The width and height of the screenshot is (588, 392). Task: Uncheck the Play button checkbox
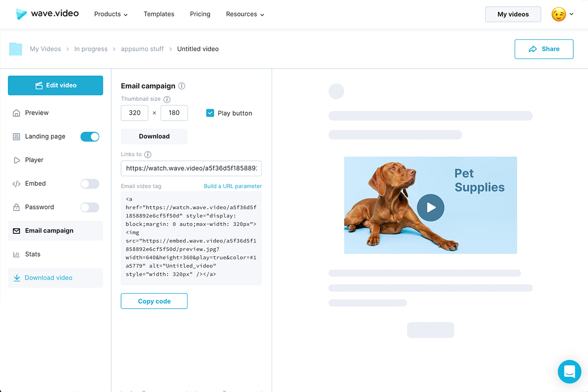(210, 113)
